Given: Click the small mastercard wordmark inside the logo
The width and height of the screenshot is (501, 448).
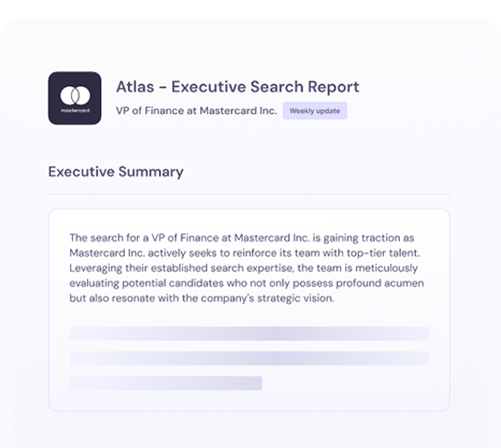Looking at the screenshot, I should pyautogui.click(x=75, y=111).
